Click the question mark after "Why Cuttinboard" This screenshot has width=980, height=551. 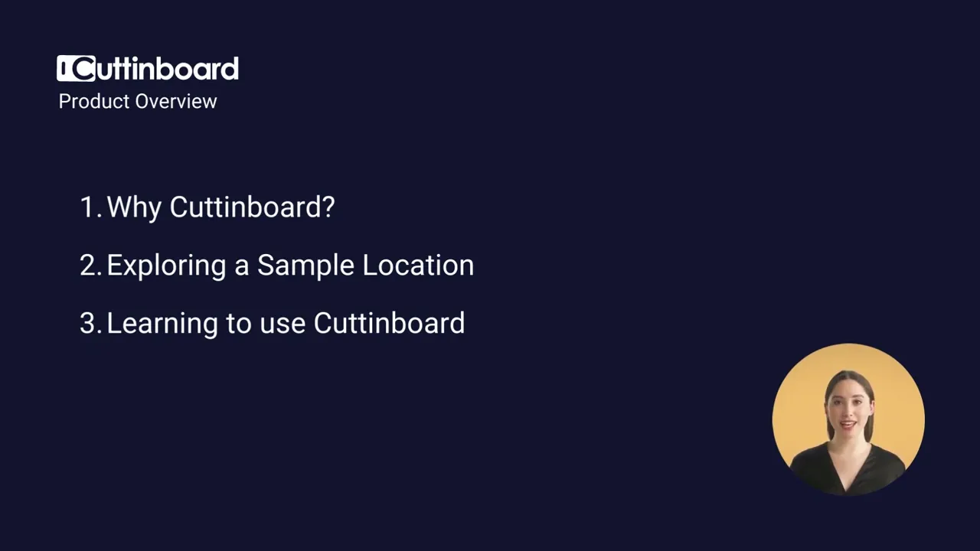328,207
